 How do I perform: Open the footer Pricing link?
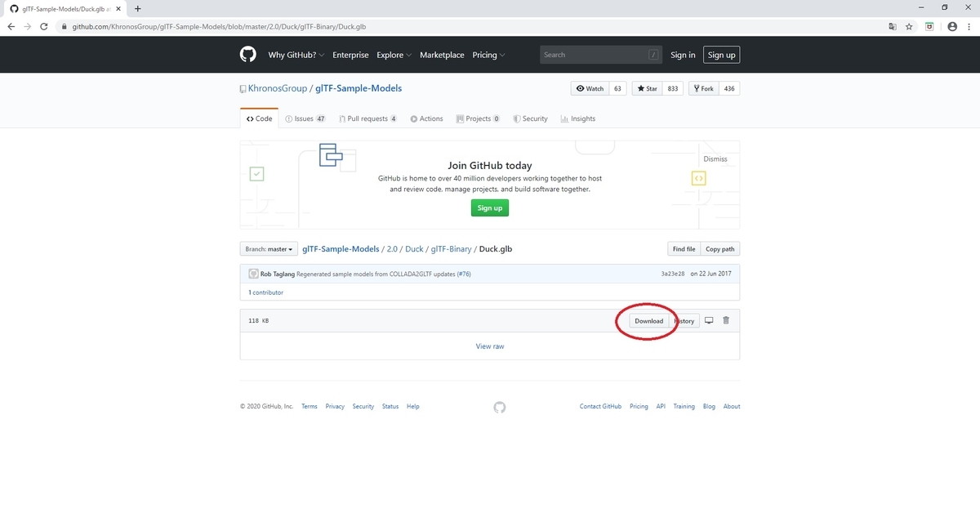pyautogui.click(x=639, y=406)
